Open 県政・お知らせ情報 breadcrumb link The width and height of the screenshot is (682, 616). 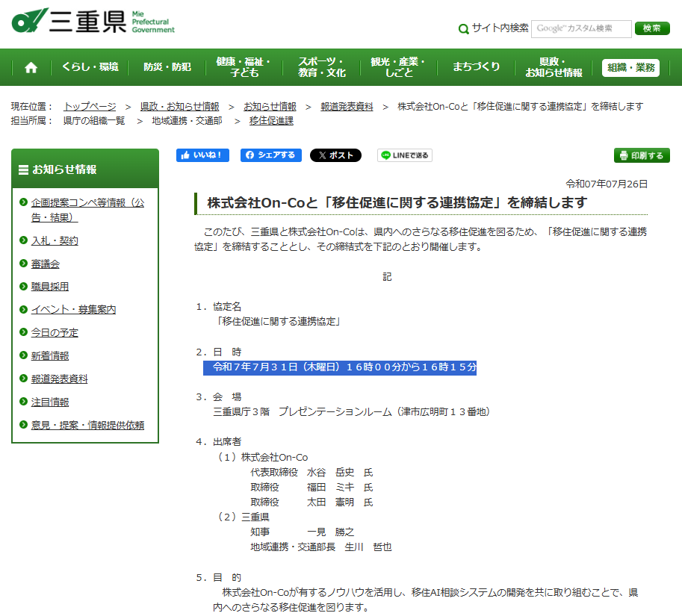click(179, 107)
